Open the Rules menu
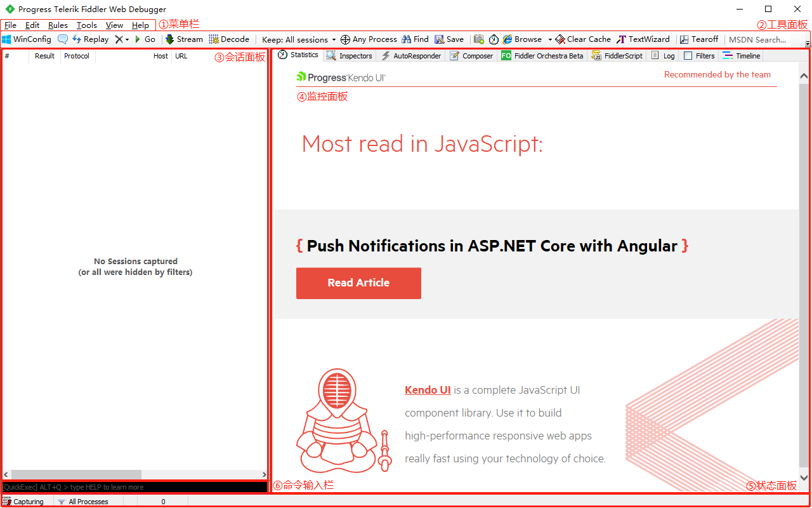The image size is (812, 508). [58, 25]
